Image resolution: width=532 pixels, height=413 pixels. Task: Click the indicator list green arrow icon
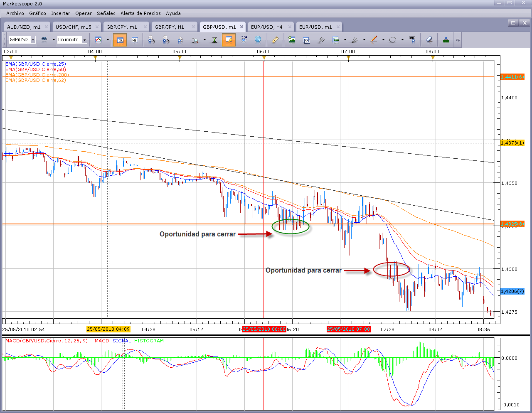336,40
